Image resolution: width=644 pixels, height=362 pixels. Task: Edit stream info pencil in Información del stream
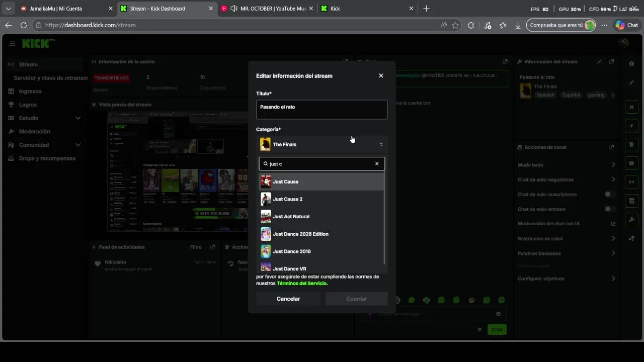[599, 62]
